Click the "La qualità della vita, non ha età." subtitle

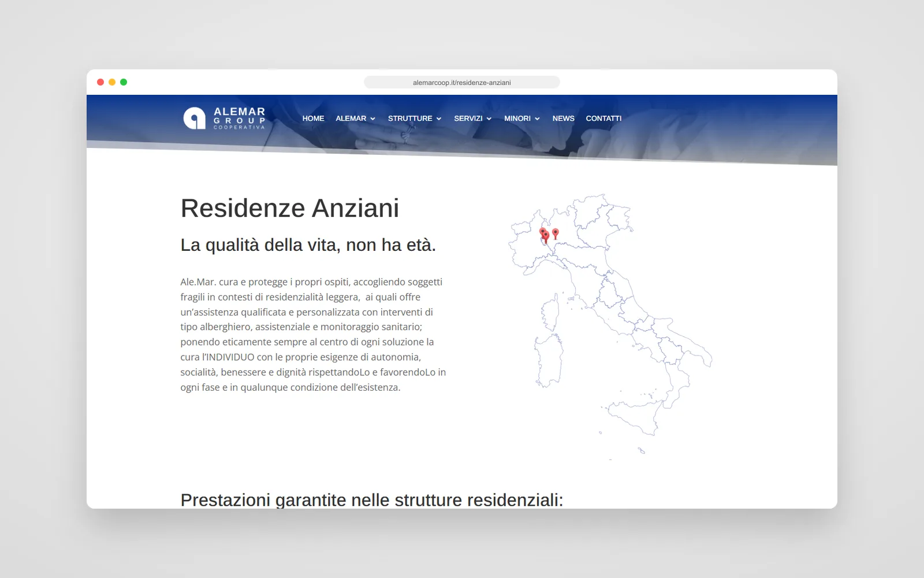pos(308,245)
